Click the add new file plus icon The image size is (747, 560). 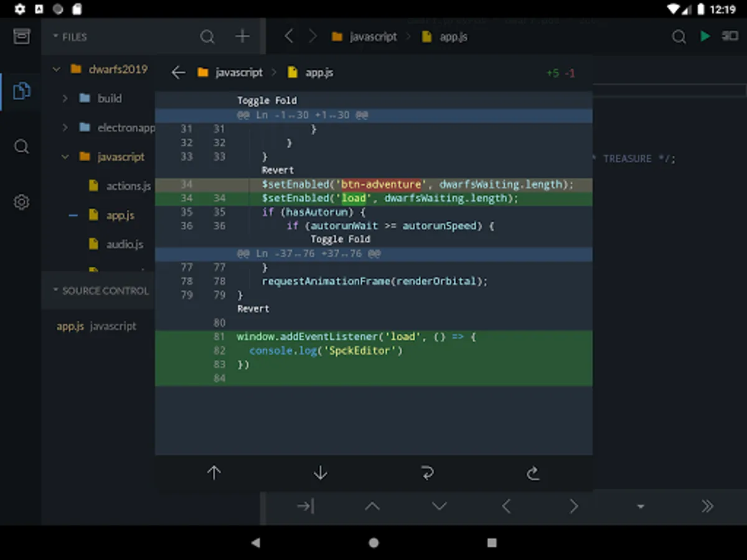coord(242,37)
